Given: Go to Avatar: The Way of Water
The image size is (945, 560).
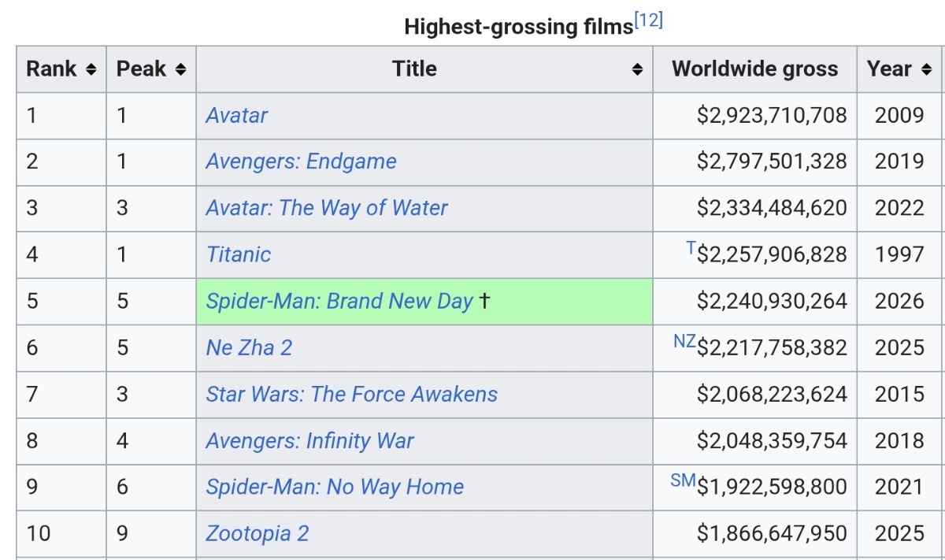Looking at the screenshot, I should click(x=326, y=208).
